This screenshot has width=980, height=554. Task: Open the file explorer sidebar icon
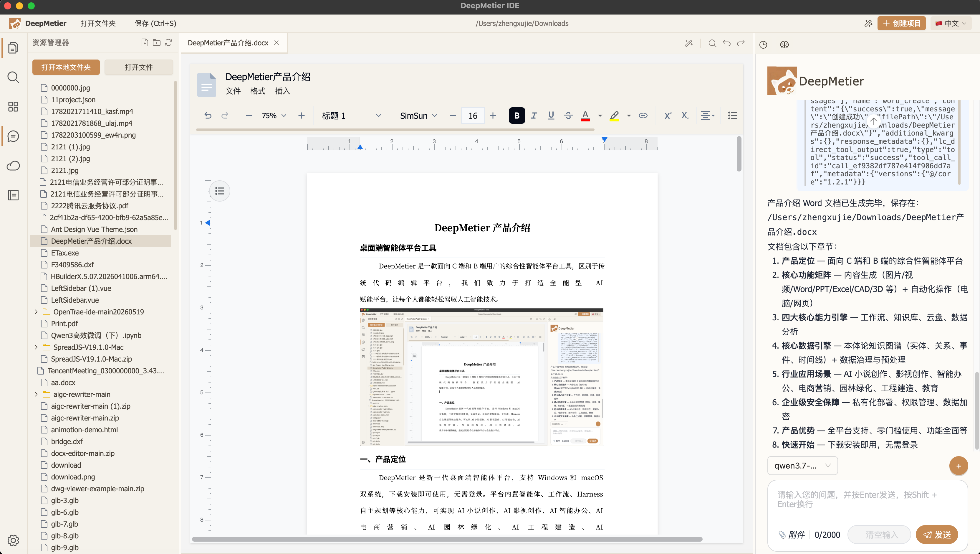[13, 48]
